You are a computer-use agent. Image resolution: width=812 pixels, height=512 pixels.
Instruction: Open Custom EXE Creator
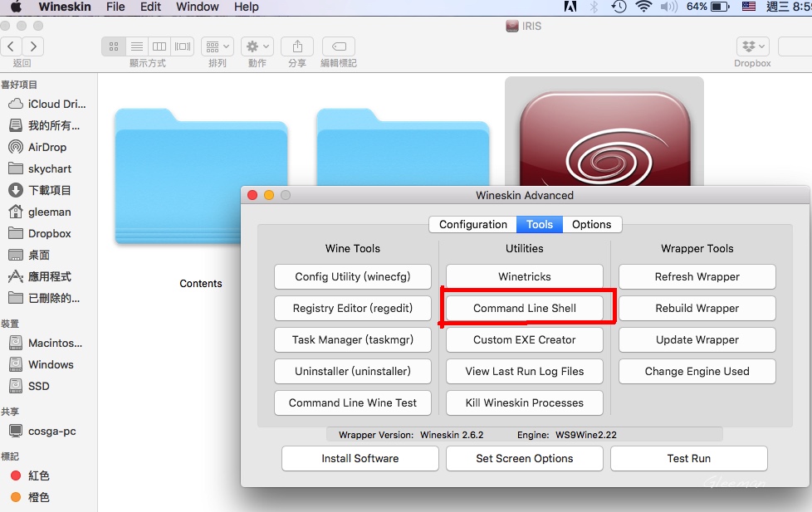pyautogui.click(x=525, y=340)
